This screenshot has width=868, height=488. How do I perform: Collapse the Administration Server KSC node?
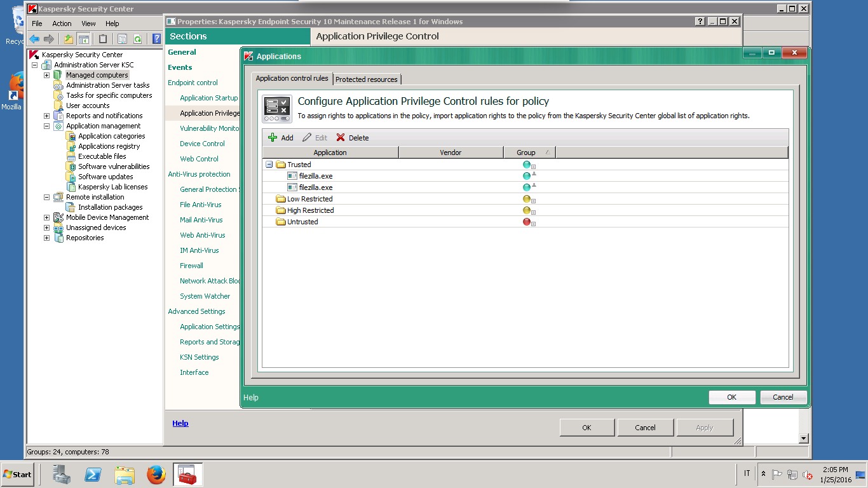tap(34, 65)
